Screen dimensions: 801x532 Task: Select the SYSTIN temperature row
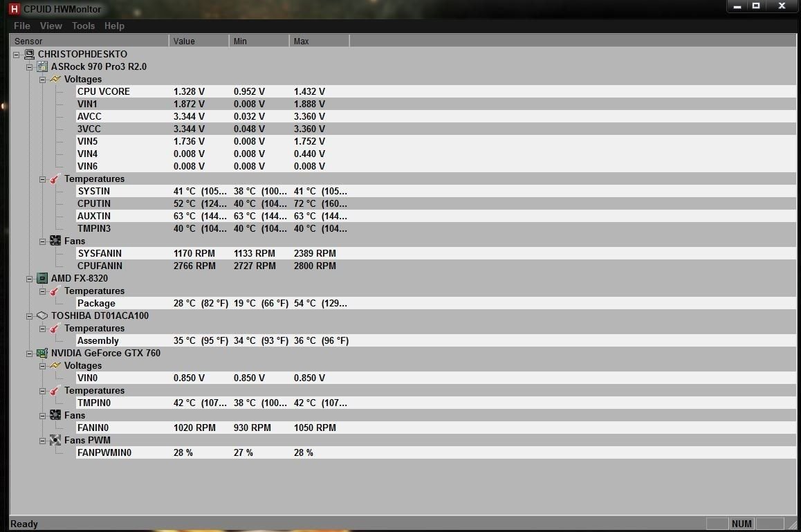point(436,191)
